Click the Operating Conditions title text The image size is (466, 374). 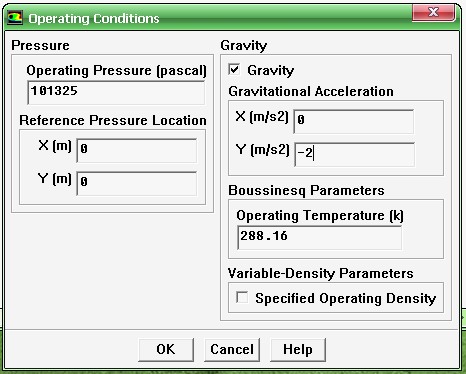tap(94, 19)
